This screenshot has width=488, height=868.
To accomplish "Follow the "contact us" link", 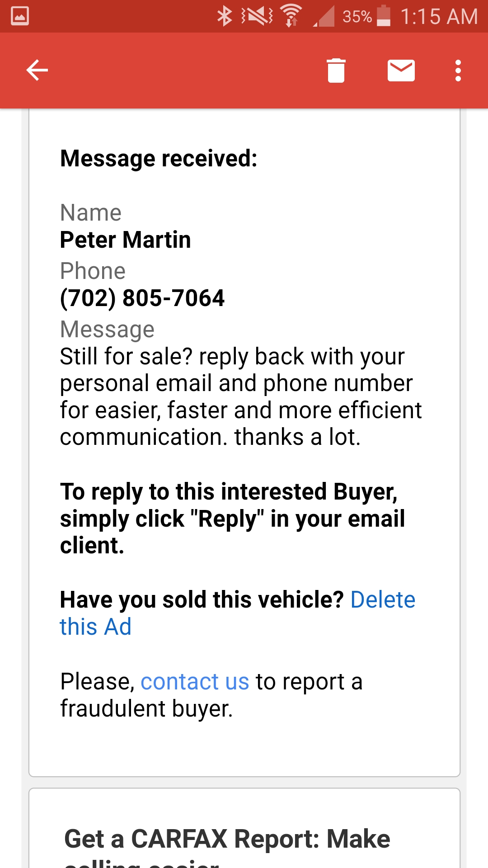I will [195, 681].
